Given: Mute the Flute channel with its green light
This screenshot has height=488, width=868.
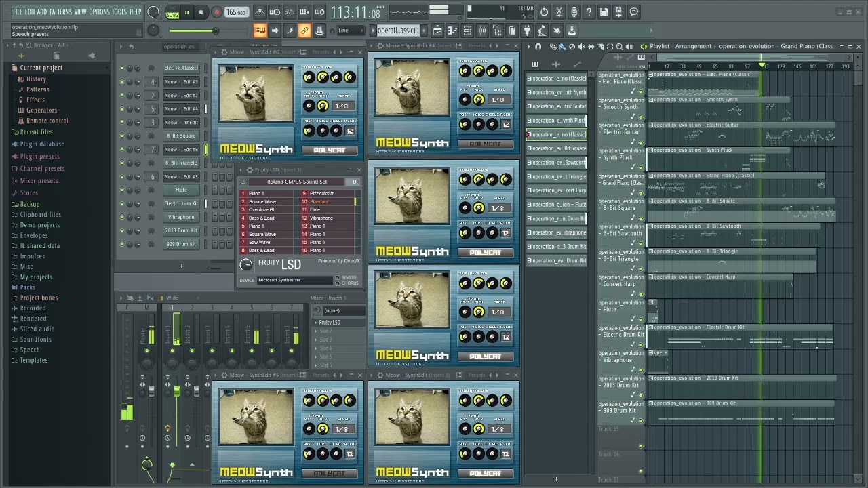Looking at the screenshot, I should click(x=122, y=190).
